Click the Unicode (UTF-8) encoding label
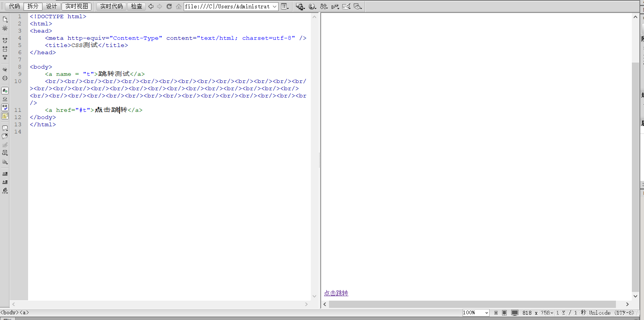 tap(611, 313)
